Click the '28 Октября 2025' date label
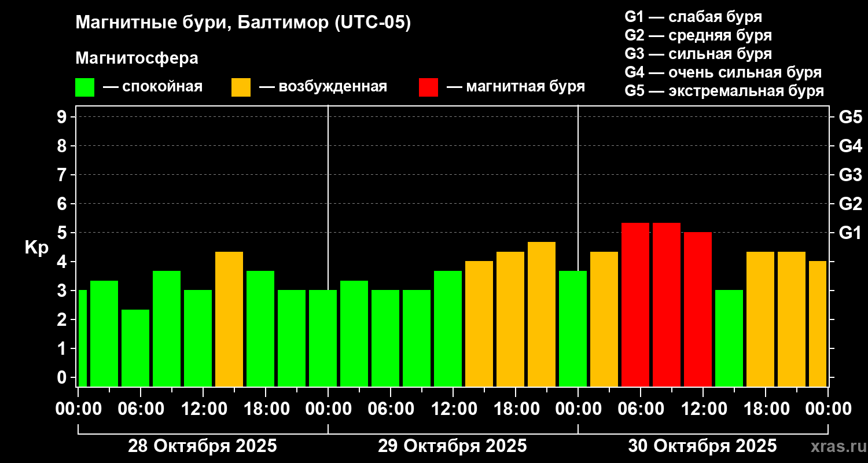868x463 pixels. 203,446
